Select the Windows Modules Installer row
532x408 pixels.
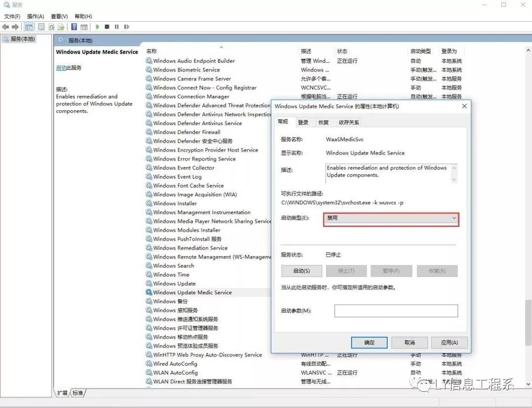(208, 230)
